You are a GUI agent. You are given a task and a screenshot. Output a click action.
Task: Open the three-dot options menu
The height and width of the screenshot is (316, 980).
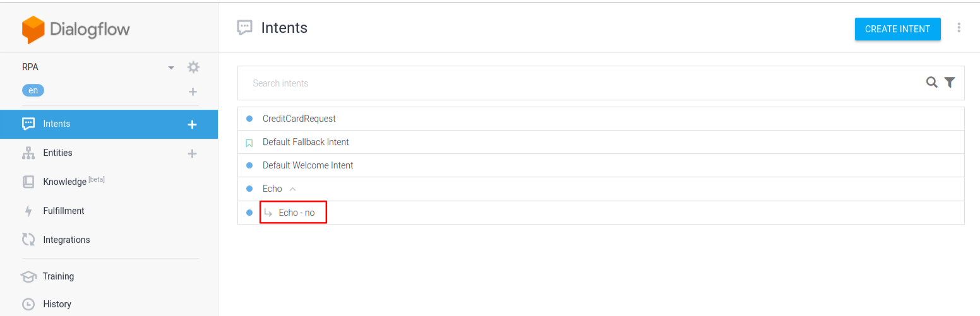click(x=959, y=28)
